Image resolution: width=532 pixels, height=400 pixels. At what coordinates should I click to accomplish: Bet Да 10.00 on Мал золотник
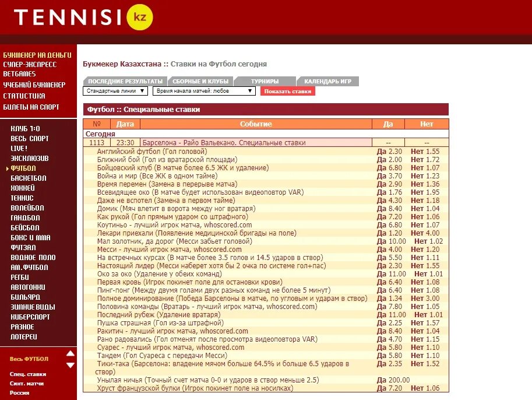[391, 241]
